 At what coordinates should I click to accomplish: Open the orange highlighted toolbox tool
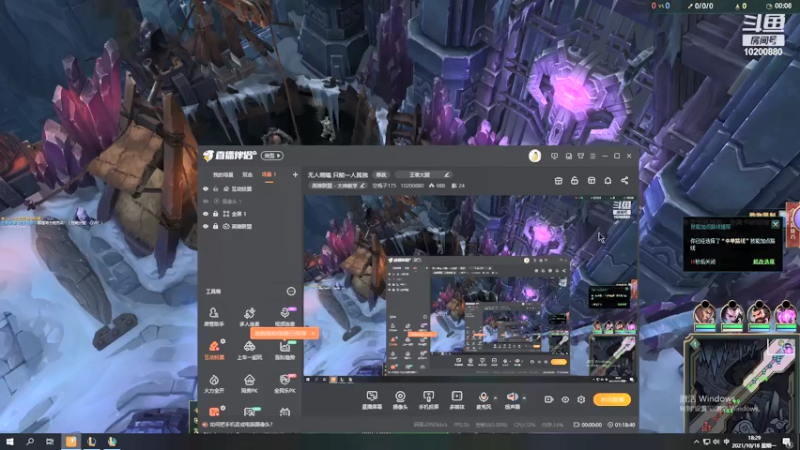pos(214,350)
